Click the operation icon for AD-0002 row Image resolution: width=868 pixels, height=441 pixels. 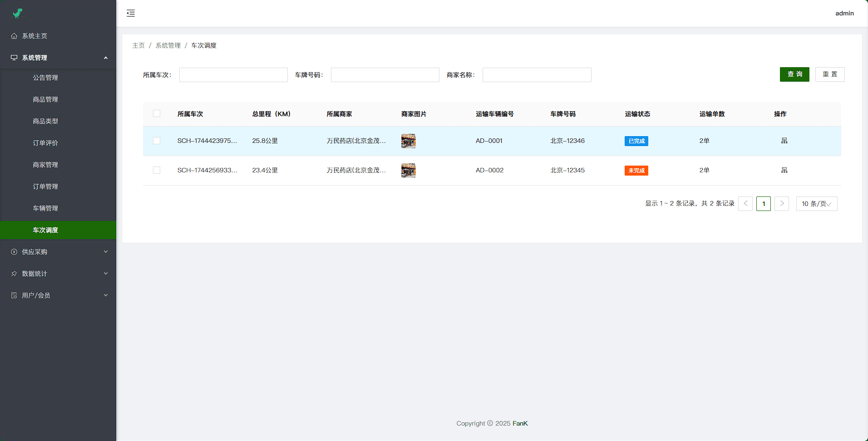784,170
